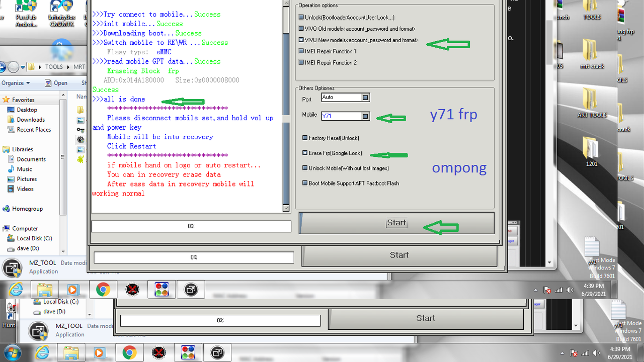Image resolution: width=644 pixels, height=362 pixels.
Task: Click the Open button in Explorer toolbar
Action: pos(56,83)
